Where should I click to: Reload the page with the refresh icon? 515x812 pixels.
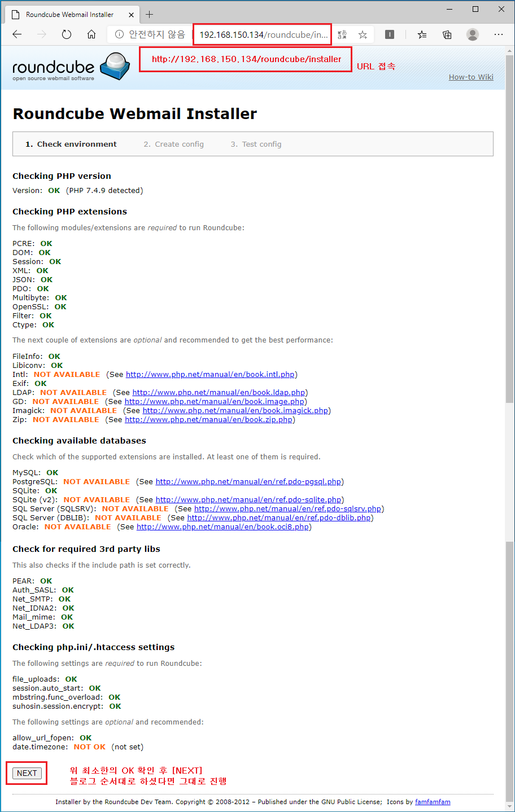[67, 34]
